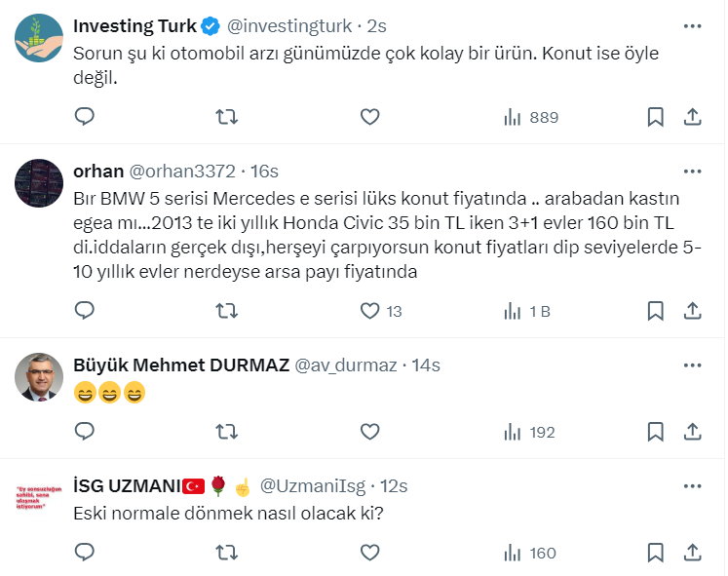The height and width of the screenshot is (576, 728).
Task: Open the @orhan3372 handle link
Action: pyautogui.click(x=181, y=171)
